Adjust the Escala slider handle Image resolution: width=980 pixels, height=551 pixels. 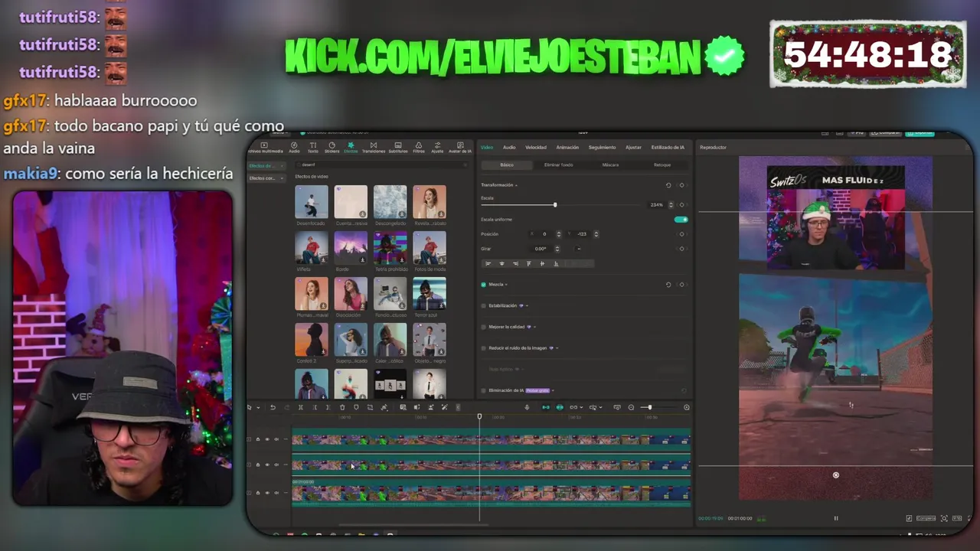555,204
